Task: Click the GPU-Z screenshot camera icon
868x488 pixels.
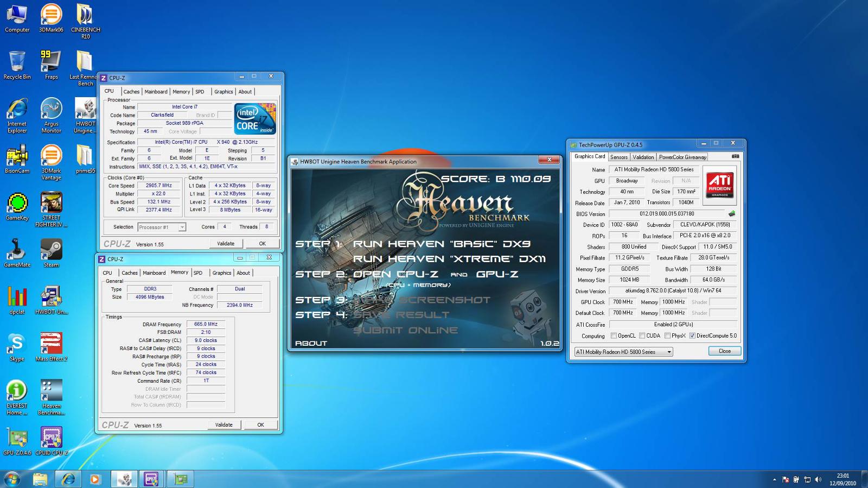Action: coord(735,156)
